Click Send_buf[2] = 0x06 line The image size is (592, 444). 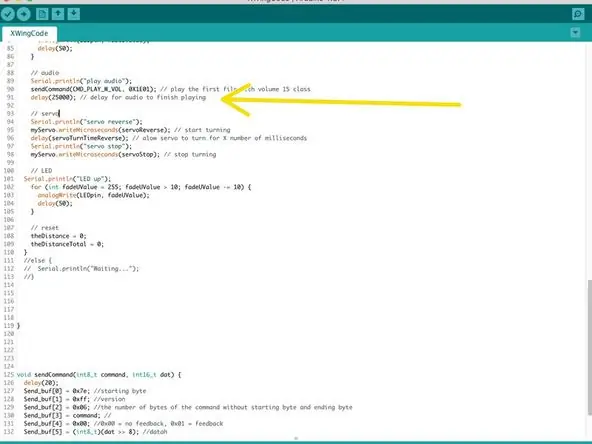[x=188, y=407]
